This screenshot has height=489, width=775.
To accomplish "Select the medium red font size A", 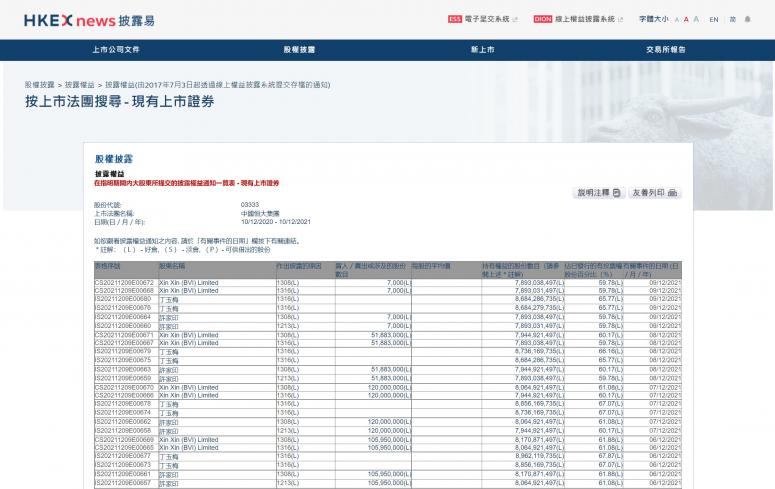I will [686, 20].
